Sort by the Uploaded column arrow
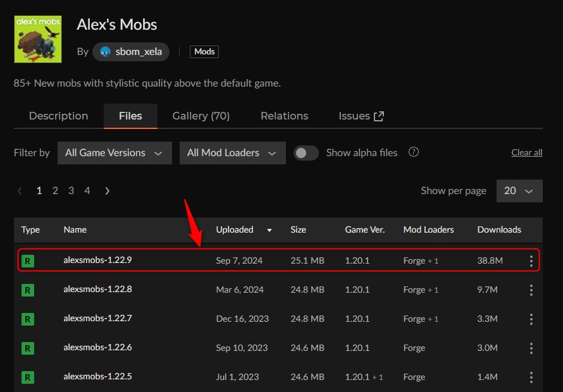The image size is (563, 392). tap(270, 230)
